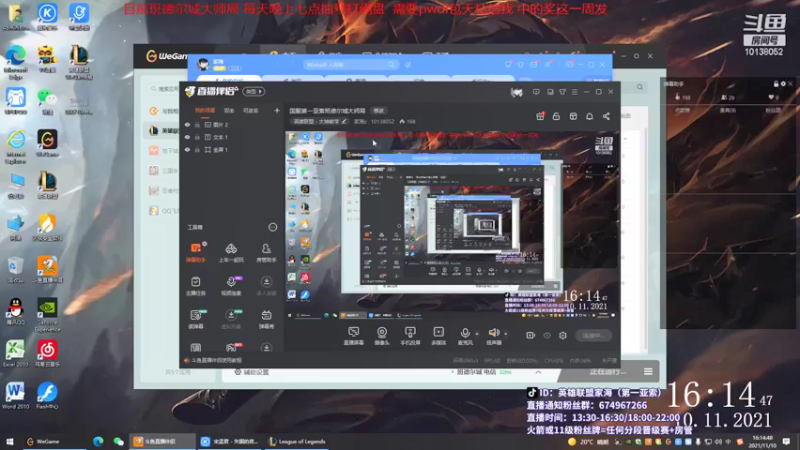Switch to the first scene tab 我的场景
800x450 pixels.
point(205,110)
